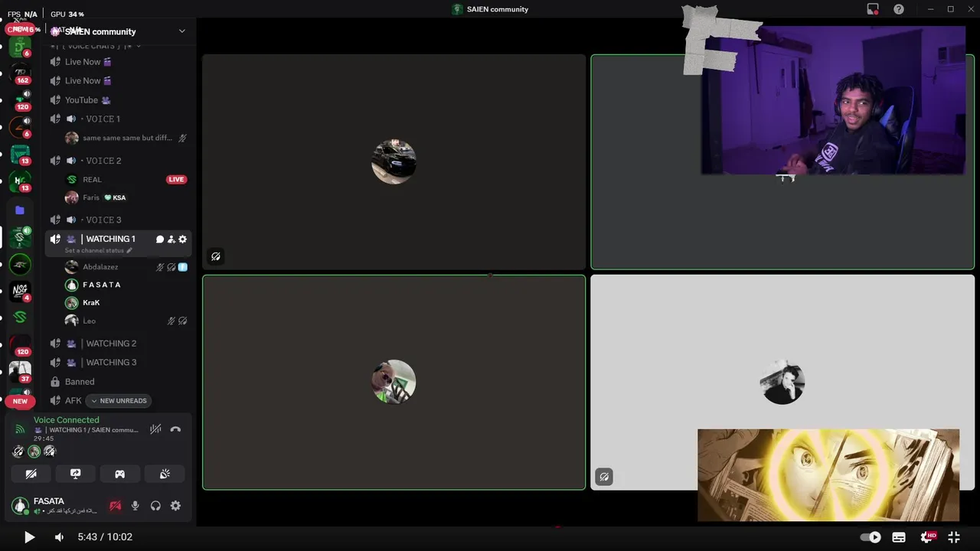
Task: Create invite for WATCHING 1 channel
Action: 171,240
